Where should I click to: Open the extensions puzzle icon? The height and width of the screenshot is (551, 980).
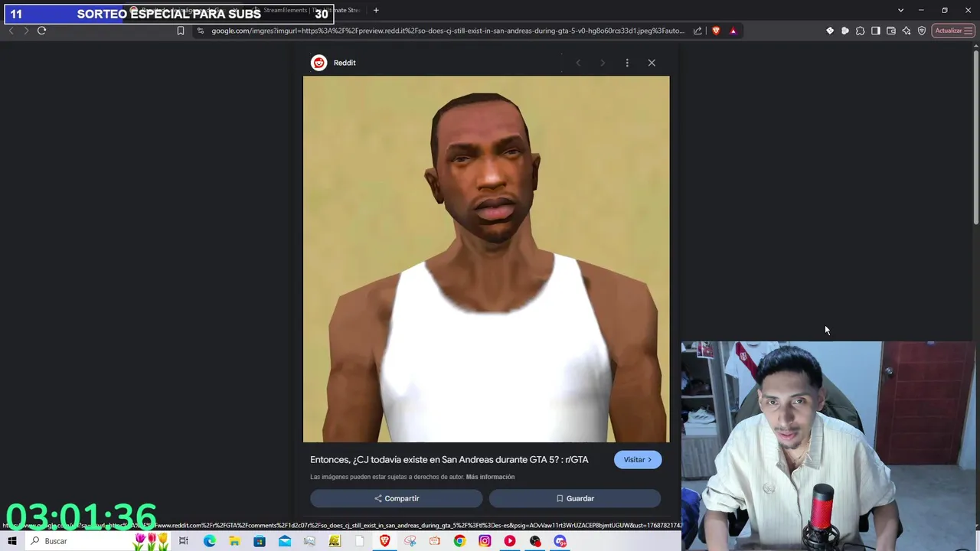[x=861, y=31]
